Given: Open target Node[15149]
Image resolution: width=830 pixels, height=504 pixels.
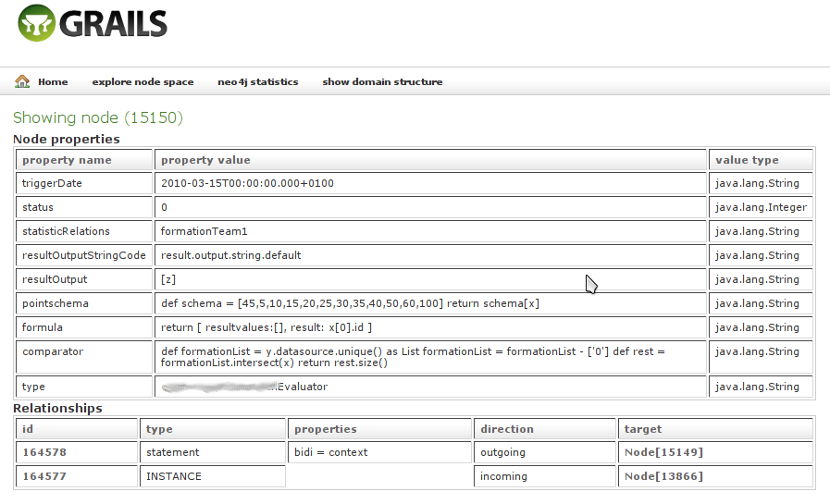Looking at the screenshot, I should click(663, 452).
